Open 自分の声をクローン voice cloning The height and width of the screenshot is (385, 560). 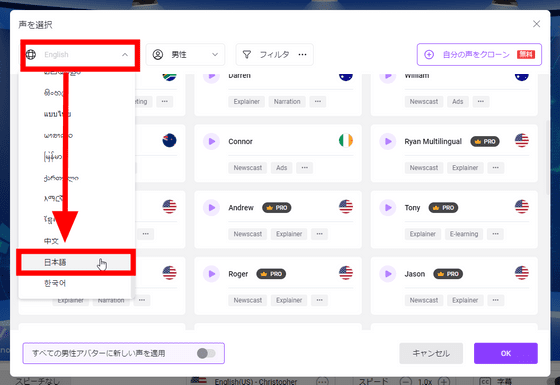(479, 54)
